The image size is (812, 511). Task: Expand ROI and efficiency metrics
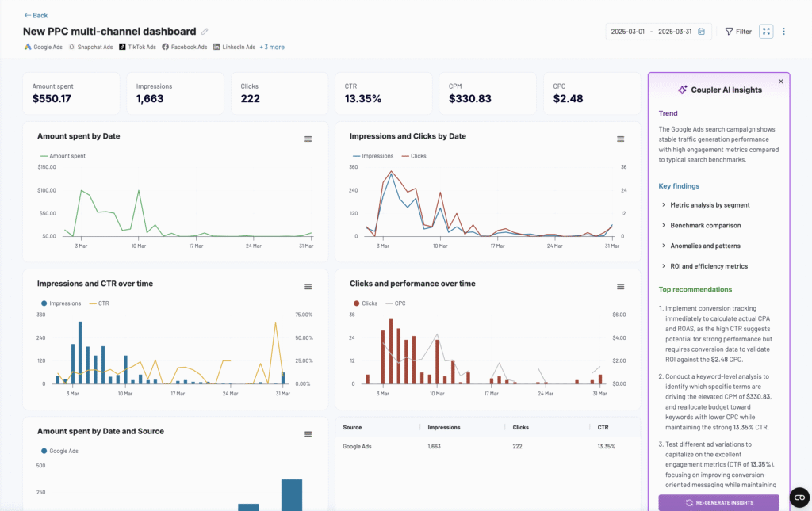[704, 266]
